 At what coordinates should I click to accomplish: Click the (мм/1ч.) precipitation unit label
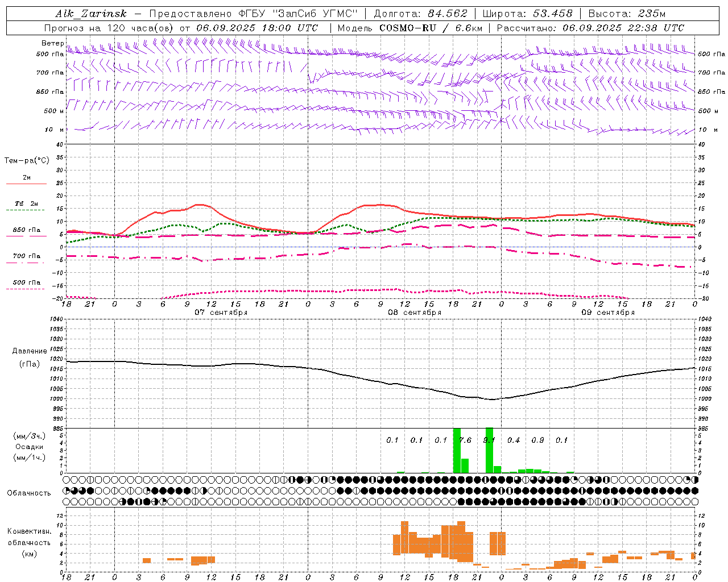[x=30, y=458]
